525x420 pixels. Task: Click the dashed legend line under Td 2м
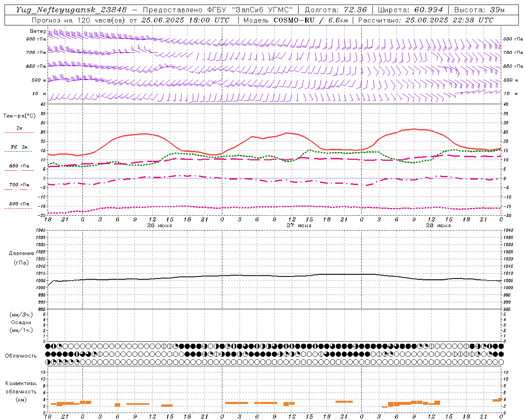coord(18,152)
